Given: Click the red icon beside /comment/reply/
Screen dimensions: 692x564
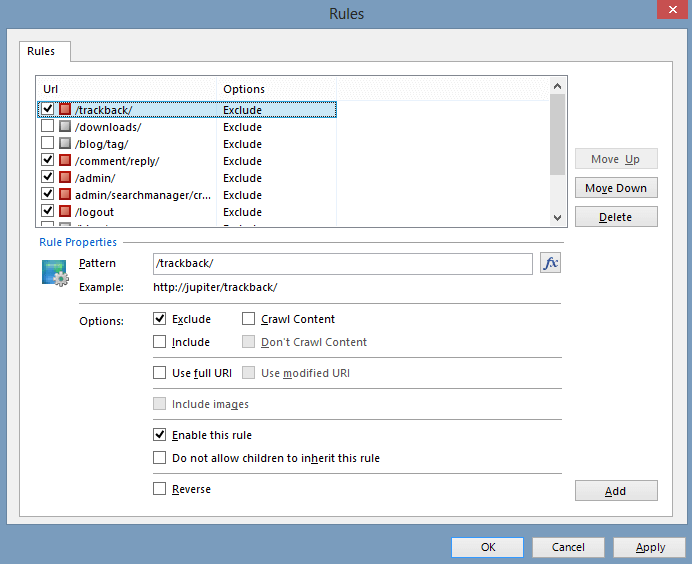Looking at the screenshot, I should point(65,160).
